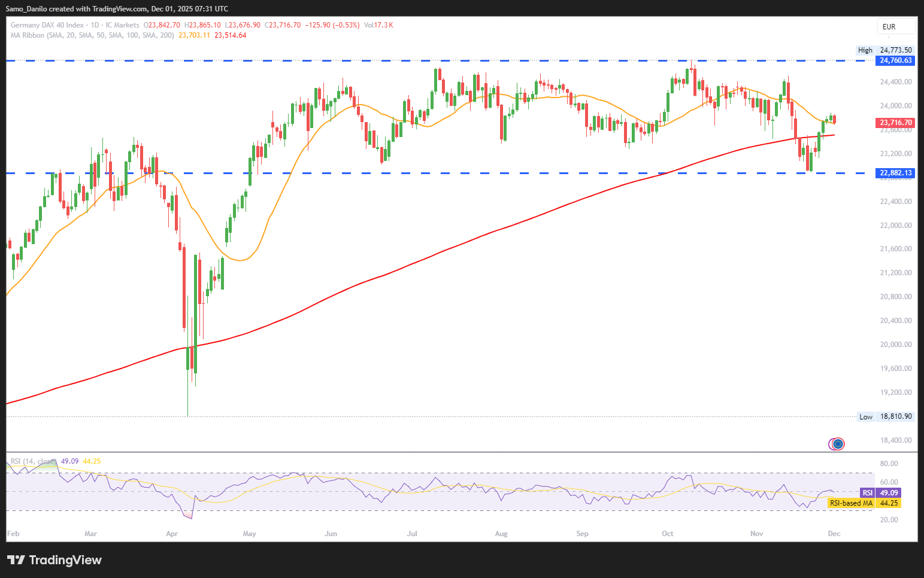This screenshot has width=924, height=578.
Task: Click the TradingView logo at bottom left
Action: (x=54, y=560)
